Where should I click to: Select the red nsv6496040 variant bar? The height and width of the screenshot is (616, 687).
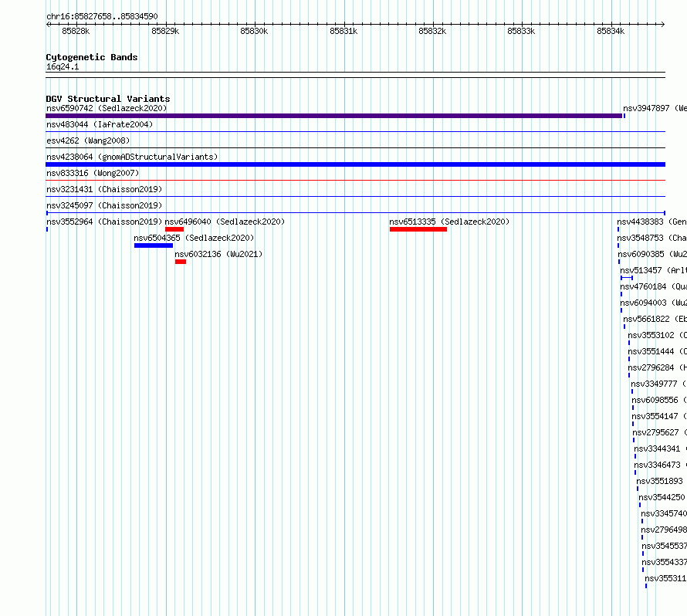(x=174, y=229)
